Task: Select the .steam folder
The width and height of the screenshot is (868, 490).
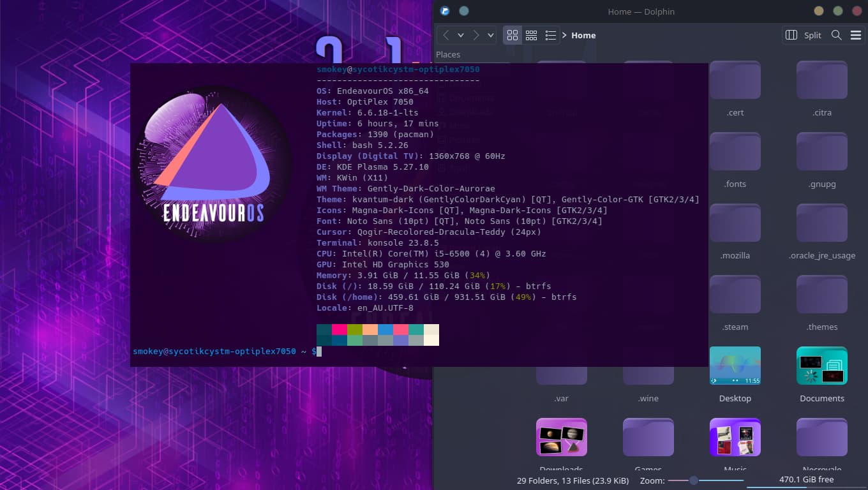Action: 735,304
